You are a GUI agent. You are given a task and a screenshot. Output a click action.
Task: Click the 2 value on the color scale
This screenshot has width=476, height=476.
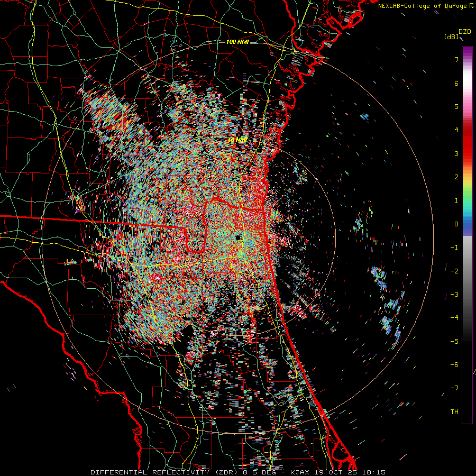point(456,177)
